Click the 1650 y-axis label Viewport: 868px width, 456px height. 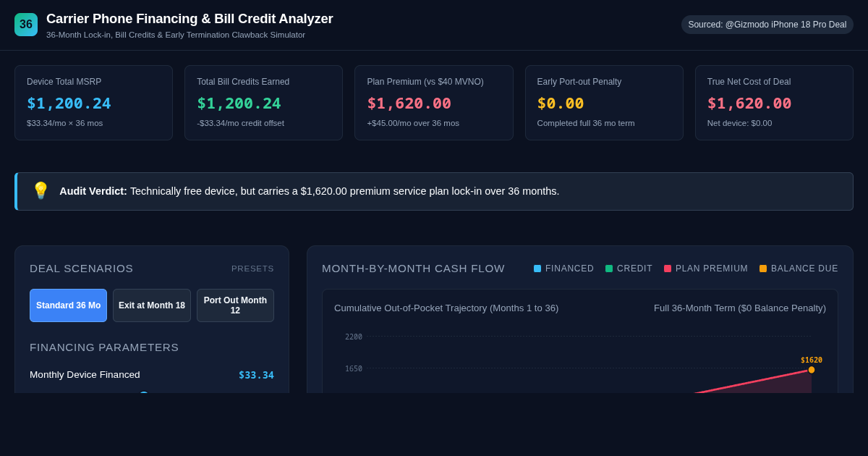[354, 368]
